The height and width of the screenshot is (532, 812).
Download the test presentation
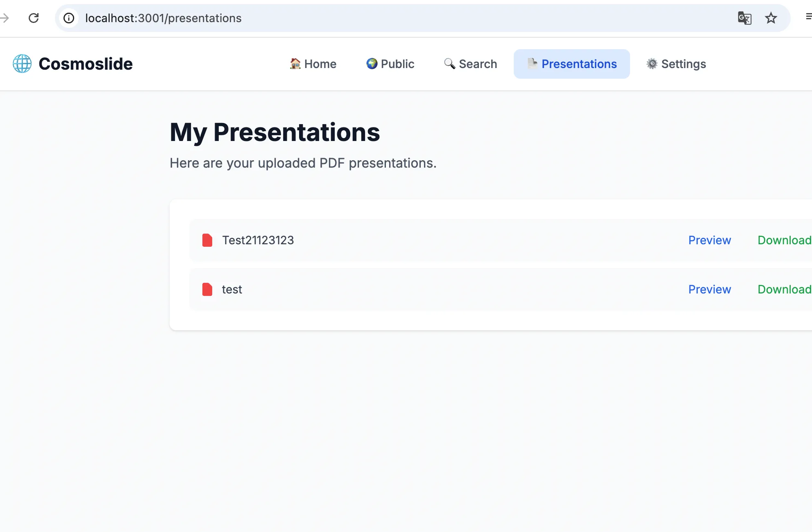point(784,289)
